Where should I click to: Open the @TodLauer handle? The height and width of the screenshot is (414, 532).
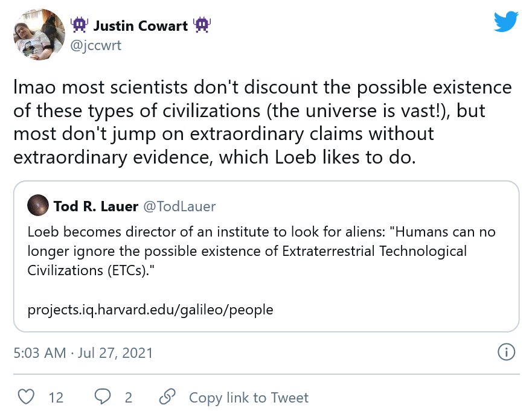pyautogui.click(x=179, y=206)
